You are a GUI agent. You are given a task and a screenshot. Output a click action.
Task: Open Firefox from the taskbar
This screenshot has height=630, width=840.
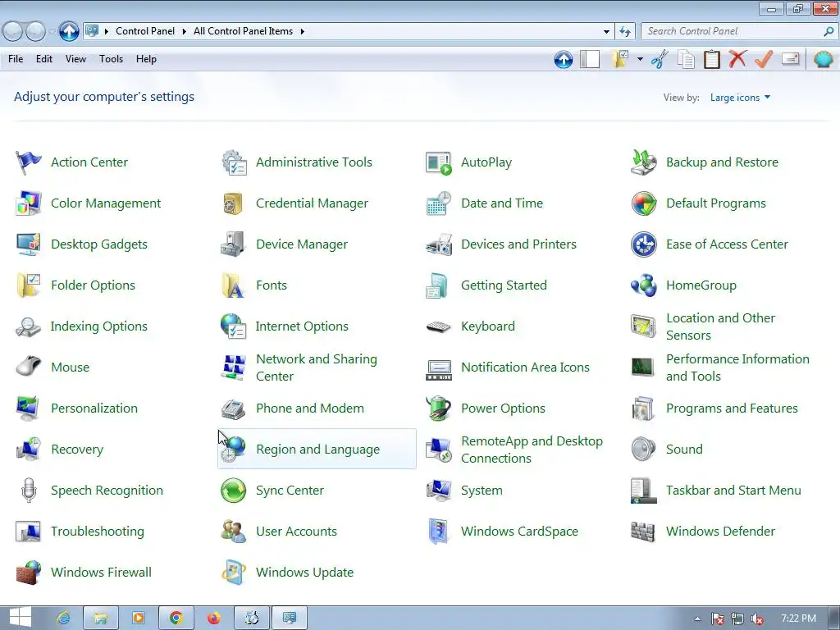tap(214, 619)
